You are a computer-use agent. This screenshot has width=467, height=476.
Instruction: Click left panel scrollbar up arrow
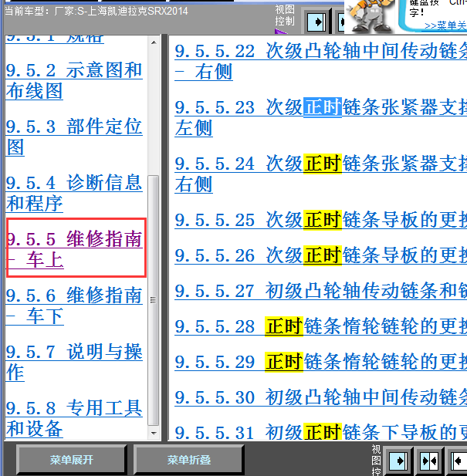[x=154, y=42]
